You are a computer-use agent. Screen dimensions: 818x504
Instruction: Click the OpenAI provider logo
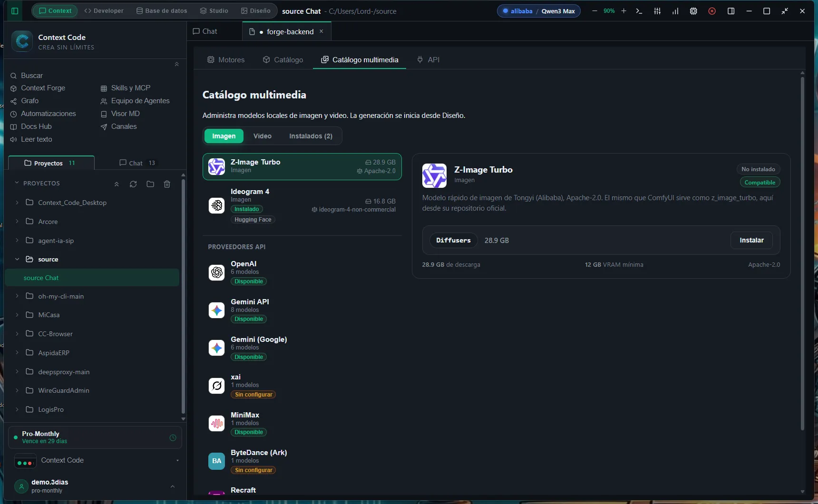tap(216, 272)
